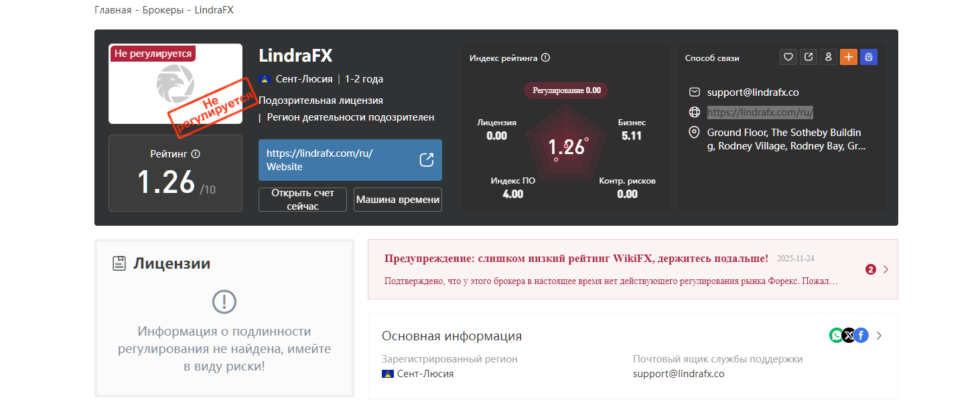The height and width of the screenshot is (412, 980).
Task: Click the info icon next to Рейтинг
Action: tap(196, 153)
